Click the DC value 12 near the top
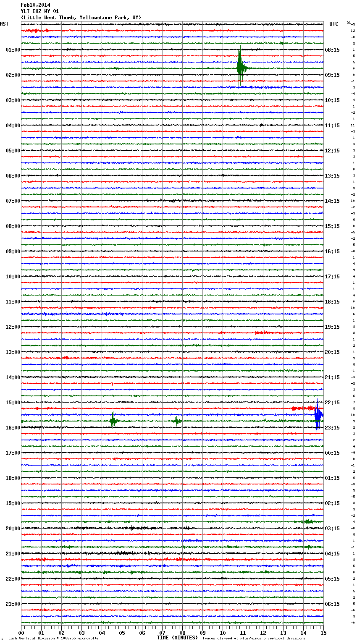 (353, 31)
